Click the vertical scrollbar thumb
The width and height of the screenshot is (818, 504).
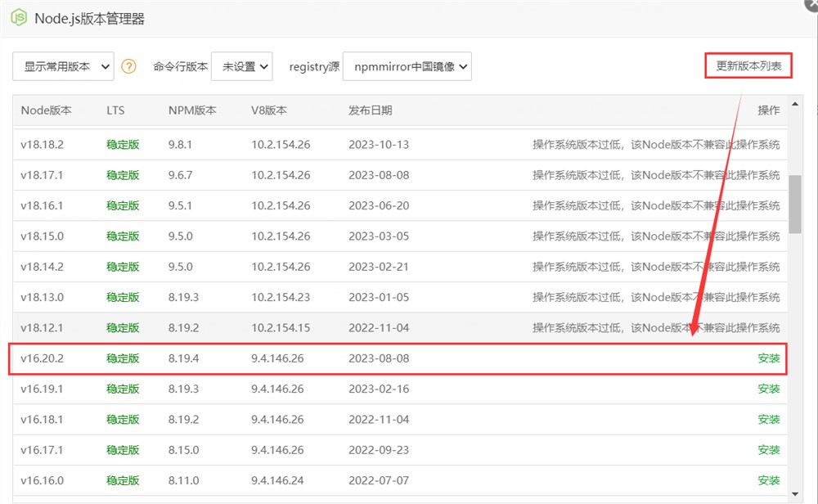[x=795, y=205]
